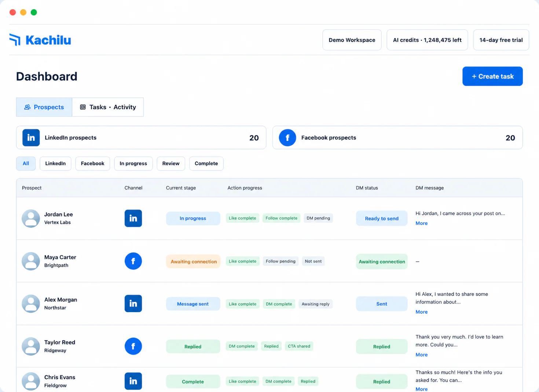This screenshot has height=392, width=539.
Task: Click the Sent DM status for Alex Morgan
Action: coord(382,304)
